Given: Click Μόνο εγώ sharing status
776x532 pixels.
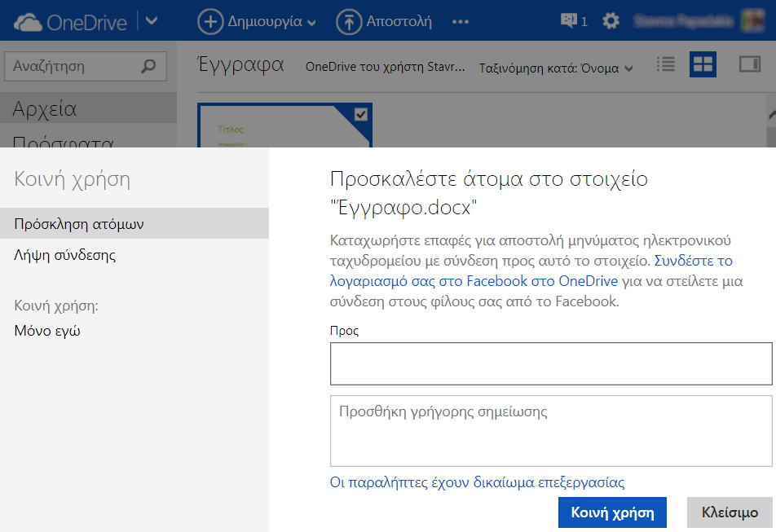Looking at the screenshot, I should click(47, 330).
